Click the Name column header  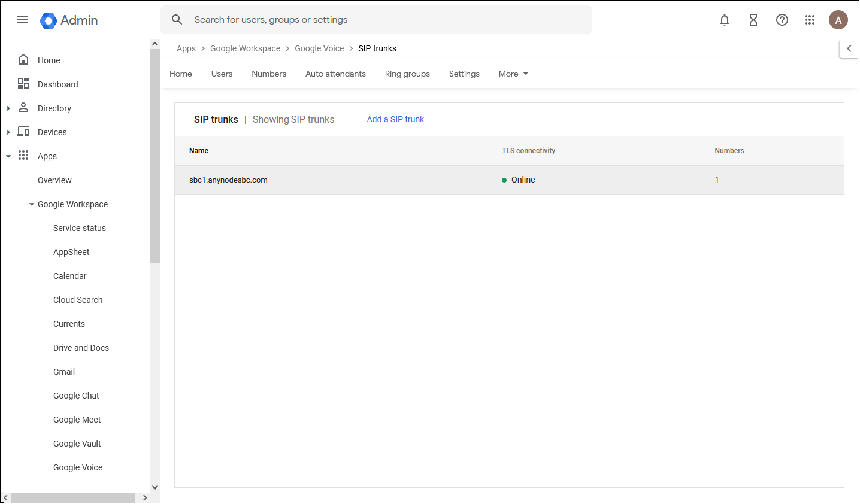pyautogui.click(x=199, y=151)
